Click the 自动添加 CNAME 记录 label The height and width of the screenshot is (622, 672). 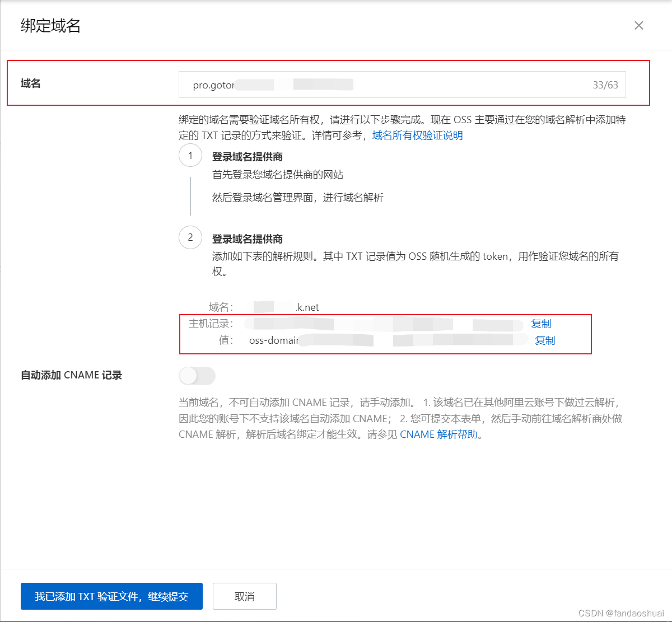point(71,375)
